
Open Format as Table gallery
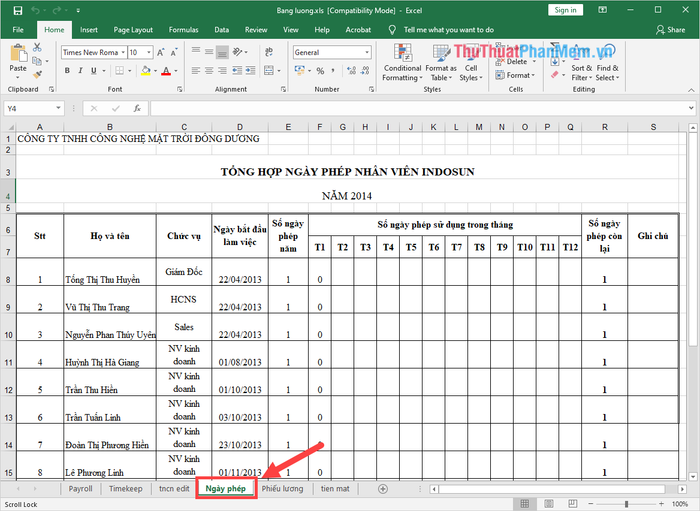click(x=441, y=62)
